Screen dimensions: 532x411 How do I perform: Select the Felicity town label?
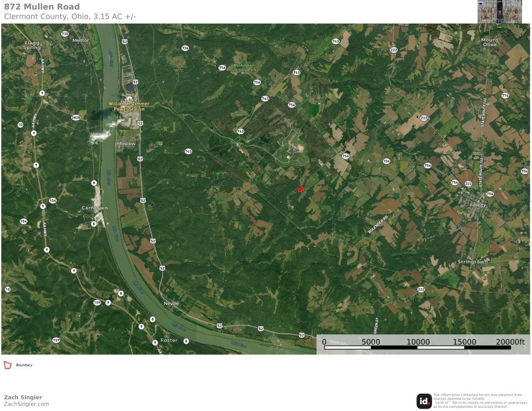point(478,205)
